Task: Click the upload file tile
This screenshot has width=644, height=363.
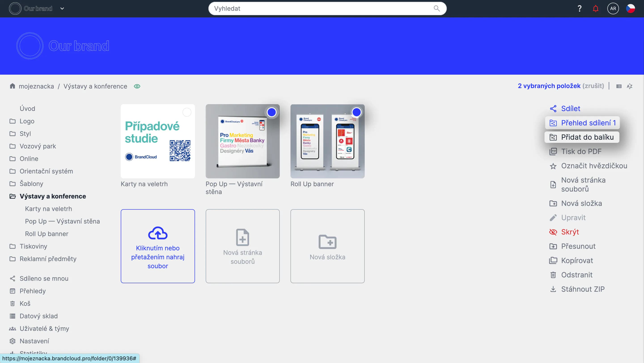Action: 158,246
